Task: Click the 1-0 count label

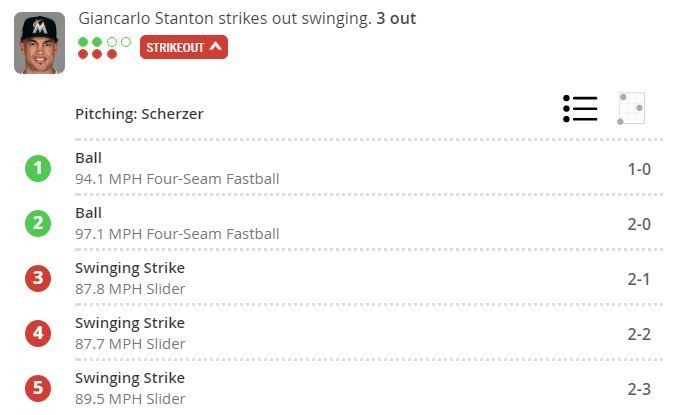Action: (x=639, y=169)
